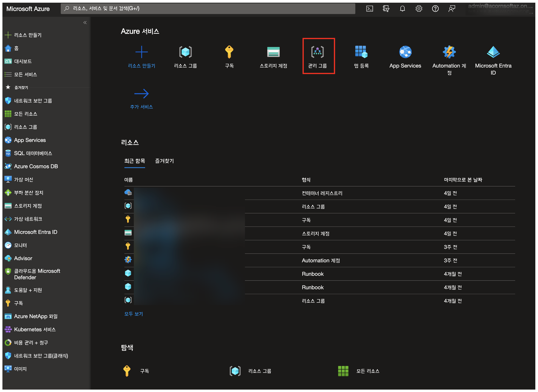
Task: Open the Automation 계정 service tile
Action: [x=449, y=60]
